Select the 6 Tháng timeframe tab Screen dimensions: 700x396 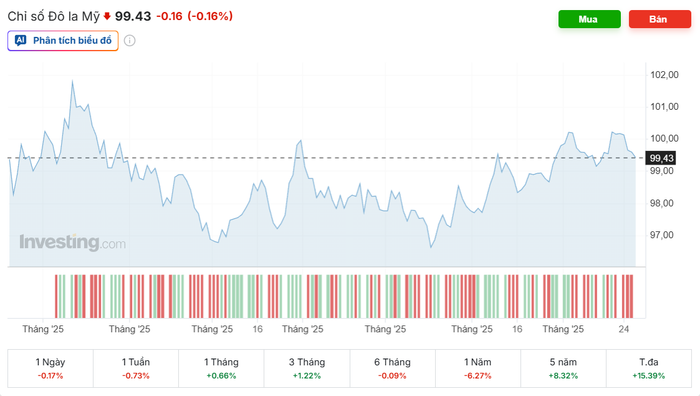click(x=392, y=368)
